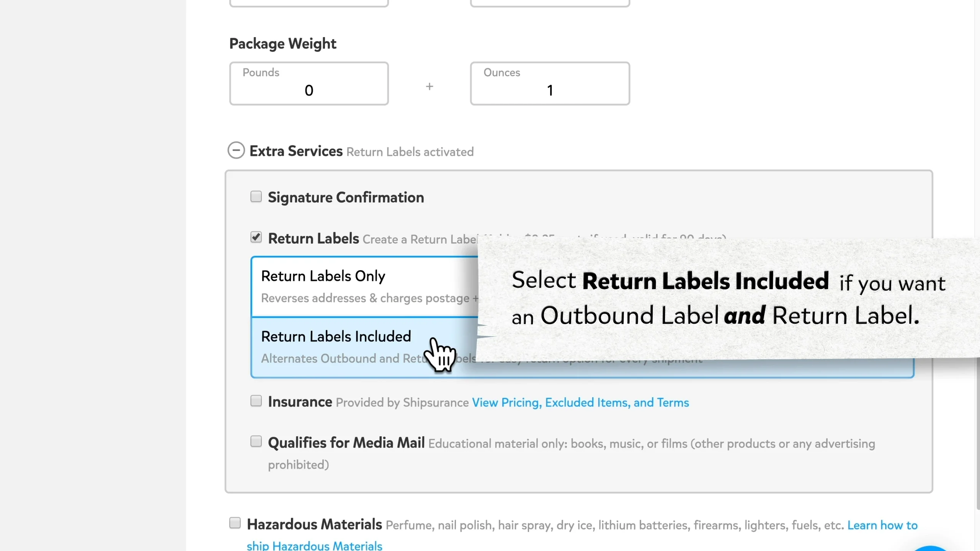This screenshot has height=551, width=980.
Task: Click the Insurance label text
Action: (x=300, y=402)
